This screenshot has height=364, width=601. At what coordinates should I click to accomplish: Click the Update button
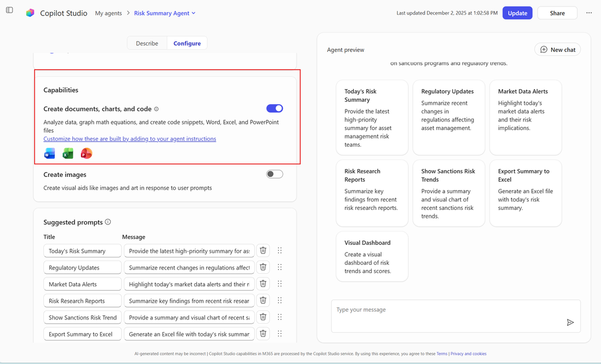[517, 13]
